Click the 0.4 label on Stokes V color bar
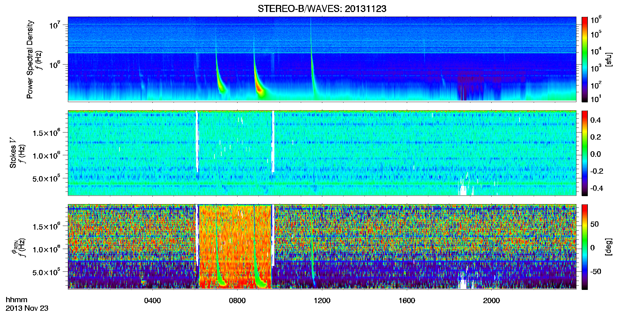 click(x=595, y=120)
